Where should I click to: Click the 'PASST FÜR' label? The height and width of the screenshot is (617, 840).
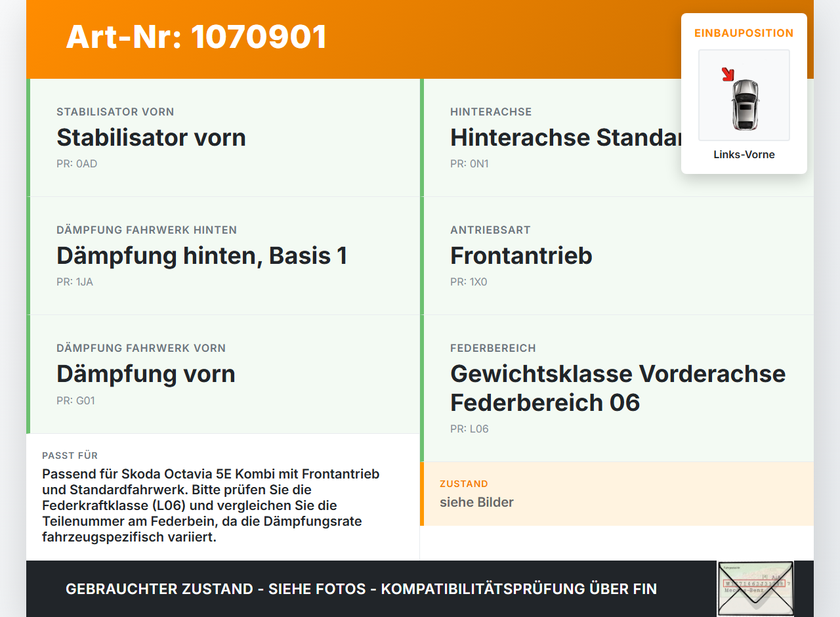70,456
